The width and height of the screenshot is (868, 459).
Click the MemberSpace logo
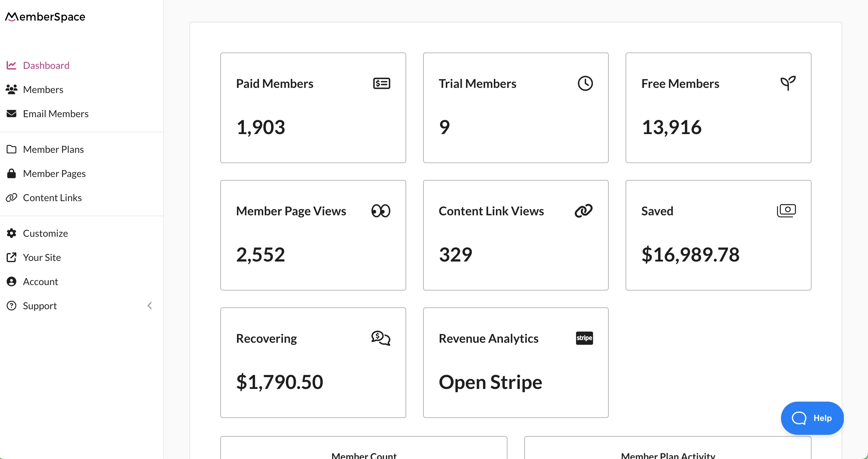pos(45,17)
